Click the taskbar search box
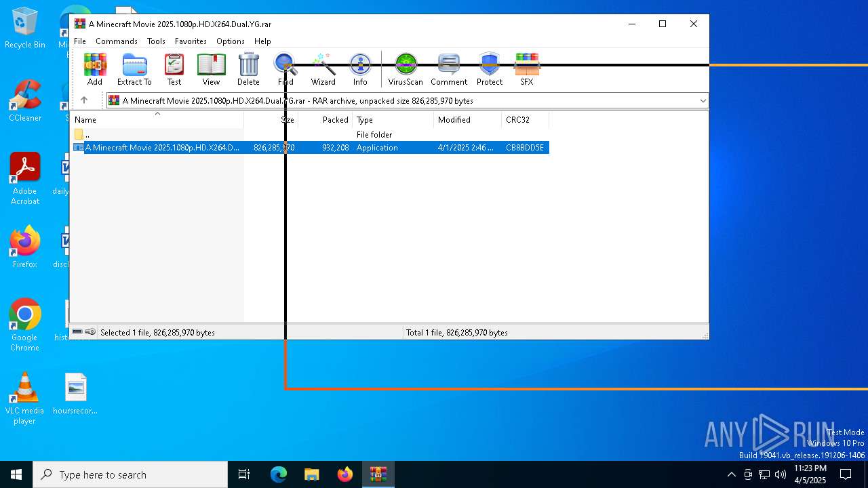 coord(130,474)
